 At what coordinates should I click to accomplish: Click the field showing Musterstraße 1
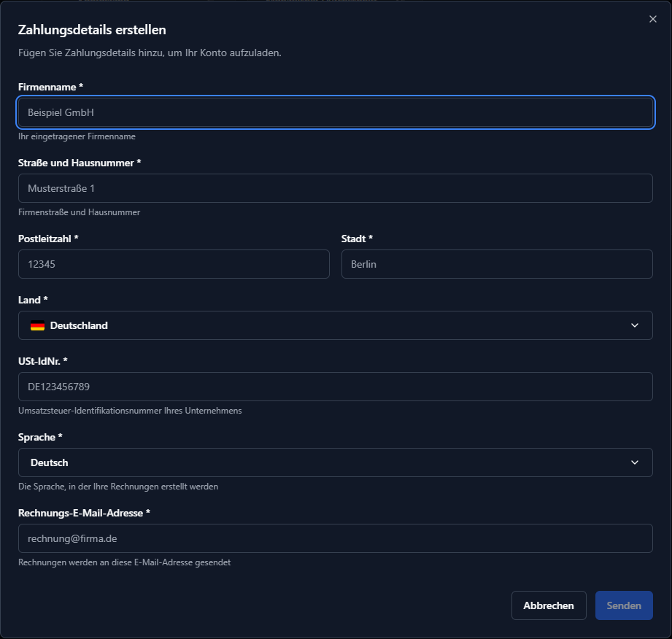click(x=336, y=188)
